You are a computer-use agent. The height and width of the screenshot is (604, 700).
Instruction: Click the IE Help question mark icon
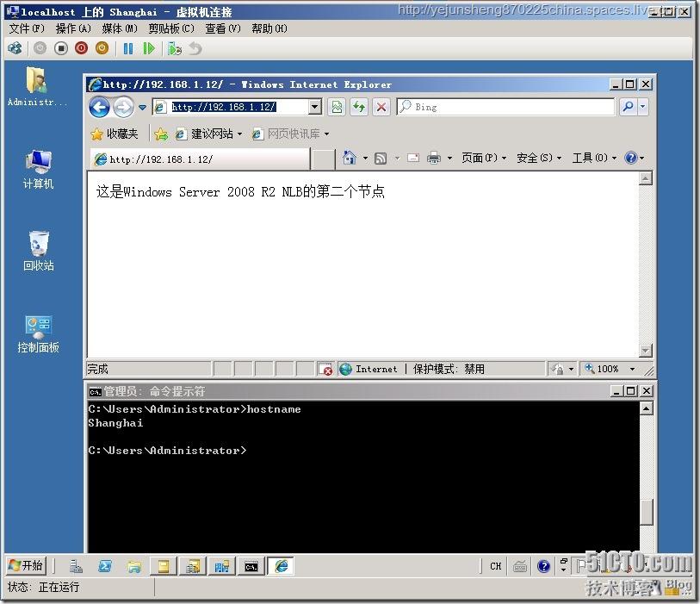click(x=631, y=158)
